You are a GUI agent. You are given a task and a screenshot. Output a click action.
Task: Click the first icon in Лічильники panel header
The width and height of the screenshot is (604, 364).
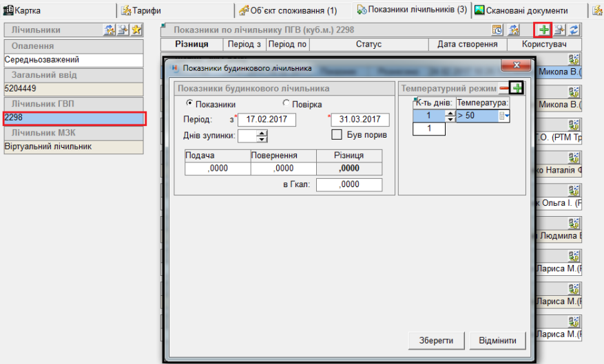109,30
